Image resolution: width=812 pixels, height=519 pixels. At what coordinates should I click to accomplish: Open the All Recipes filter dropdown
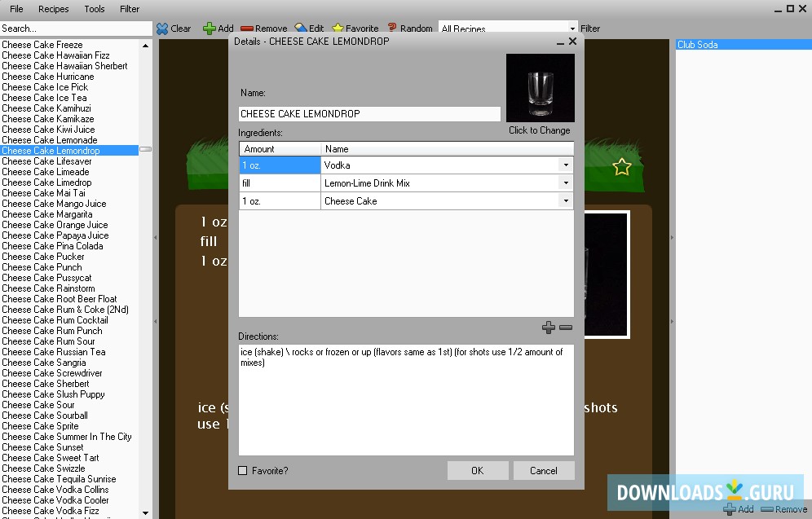tap(572, 29)
